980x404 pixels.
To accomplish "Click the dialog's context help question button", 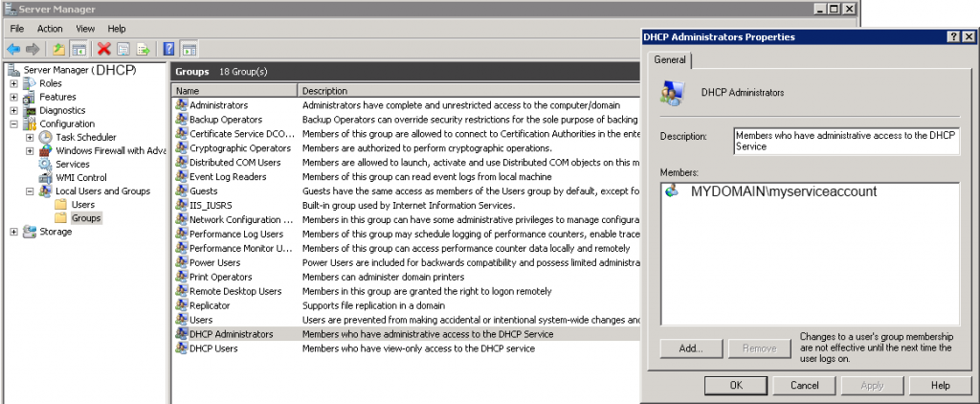I will coord(954,36).
